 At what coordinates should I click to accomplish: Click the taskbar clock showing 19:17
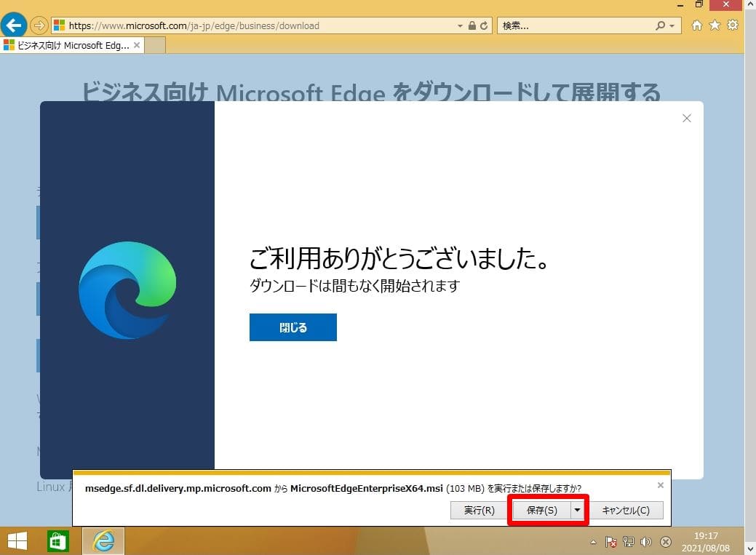[x=705, y=541]
